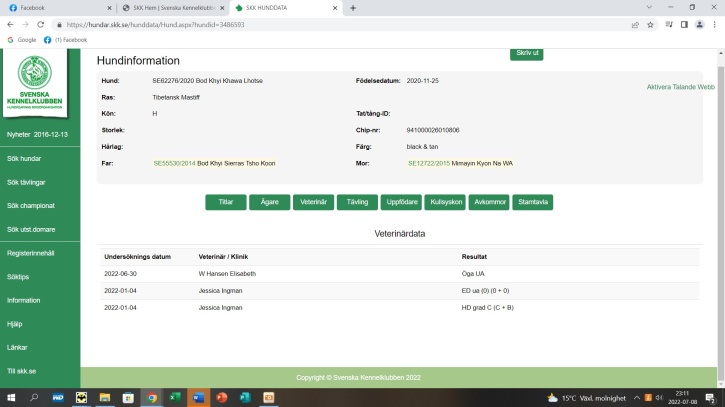
Task: Click the result 'ED ua (0) (0 + 0)'
Action: tap(485, 291)
